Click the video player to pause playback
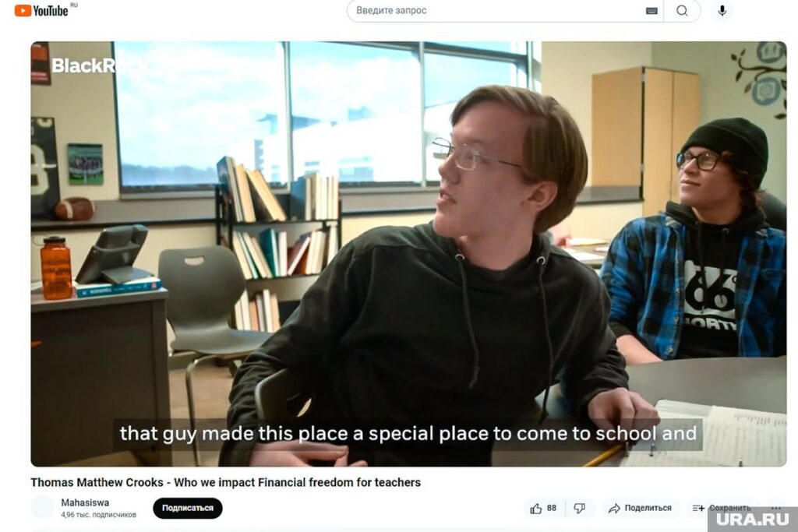The height and width of the screenshot is (532, 798). 408,254
